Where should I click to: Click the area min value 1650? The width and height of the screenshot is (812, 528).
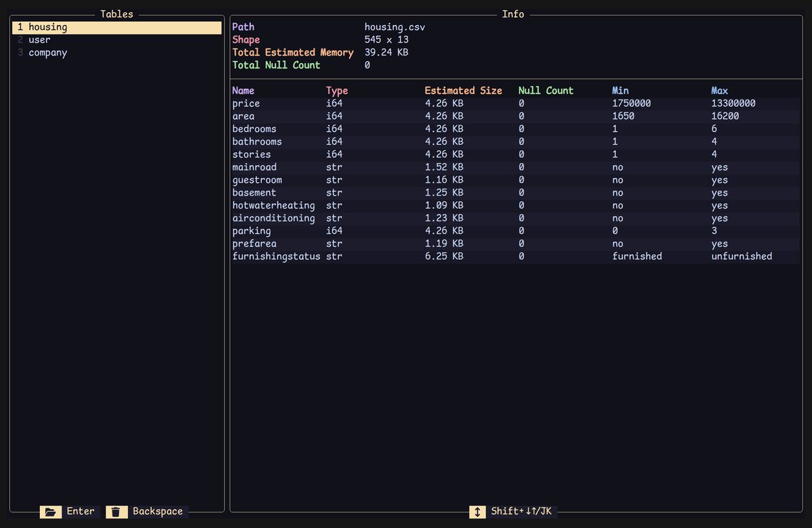click(x=623, y=116)
